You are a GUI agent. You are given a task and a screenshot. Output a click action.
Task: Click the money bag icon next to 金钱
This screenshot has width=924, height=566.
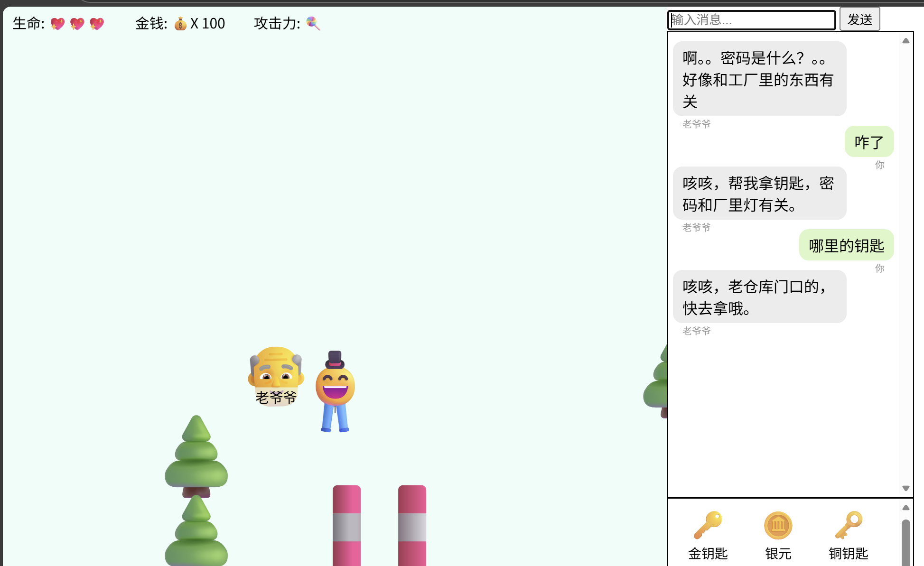(x=181, y=23)
